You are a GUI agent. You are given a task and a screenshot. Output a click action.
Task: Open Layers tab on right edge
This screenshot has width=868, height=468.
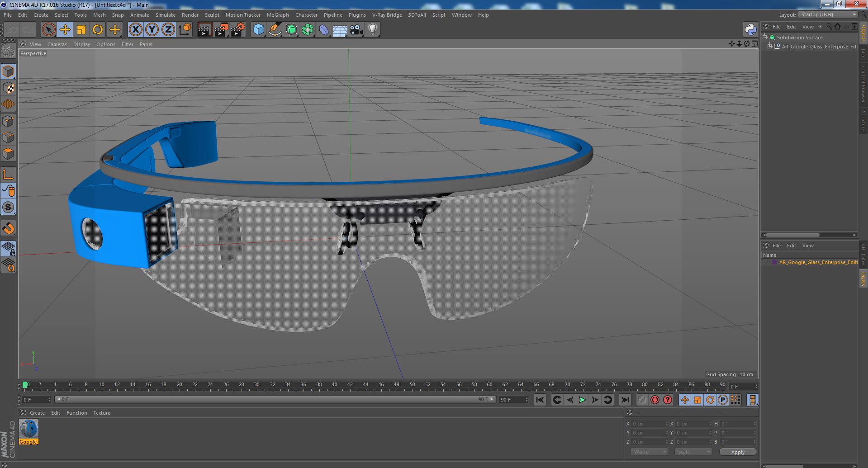(x=863, y=279)
